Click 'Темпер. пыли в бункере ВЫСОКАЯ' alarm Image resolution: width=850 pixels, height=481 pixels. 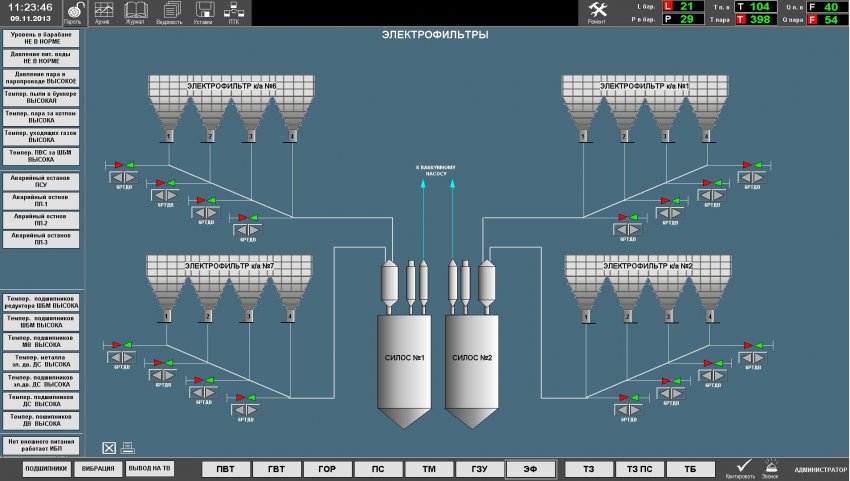pos(41,97)
